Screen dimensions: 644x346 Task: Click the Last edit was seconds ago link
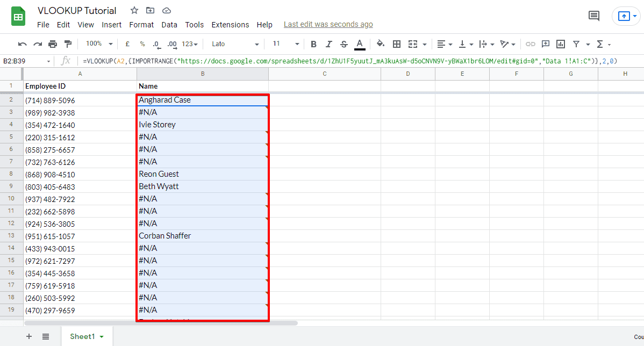pos(328,24)
